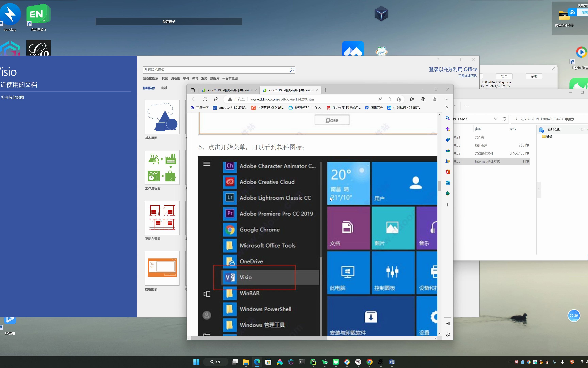Close the active visio2019 Edge tab
Screen dimensions: 588x368
click(317, 90)
